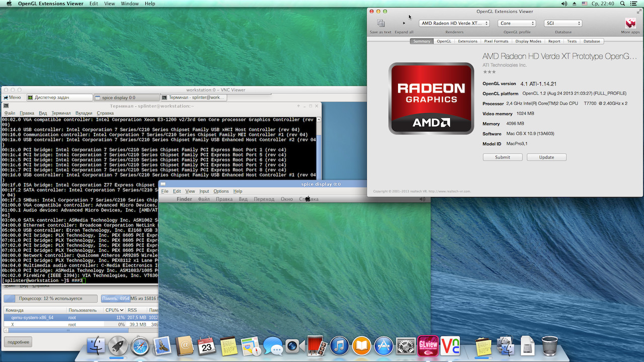Viewport: 644px width, 362px height.
Task: Open Notification Center list icon
Action: (x=634, y=4)
